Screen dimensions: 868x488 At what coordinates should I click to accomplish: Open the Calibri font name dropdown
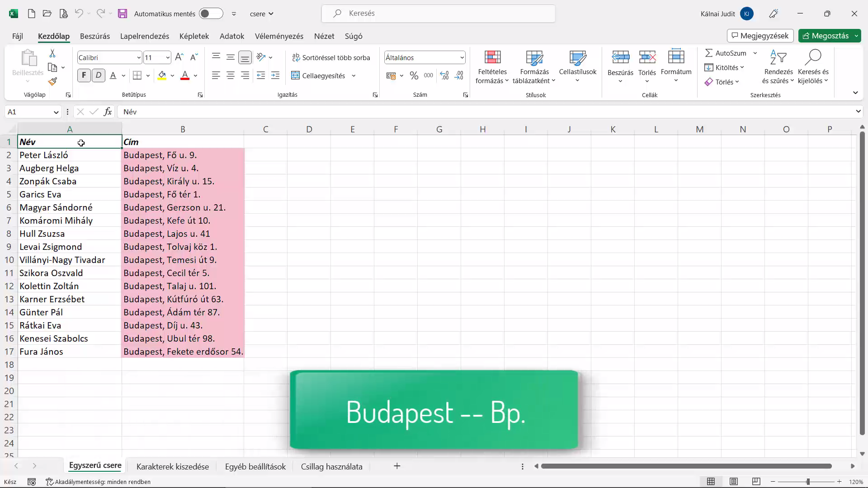pos(139,57)
